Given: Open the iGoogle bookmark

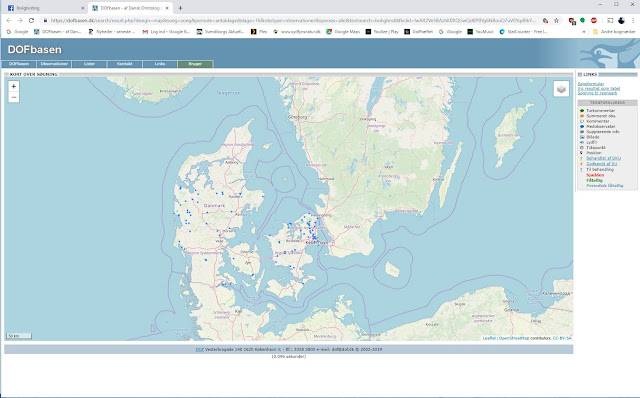Looking at the screenshot, I should pos(450,31).
